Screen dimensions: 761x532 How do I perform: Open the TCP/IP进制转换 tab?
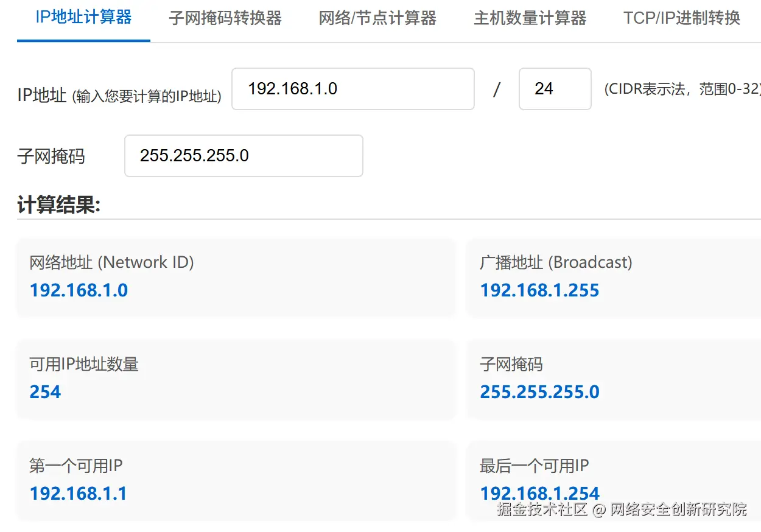(x=681, y=18)
